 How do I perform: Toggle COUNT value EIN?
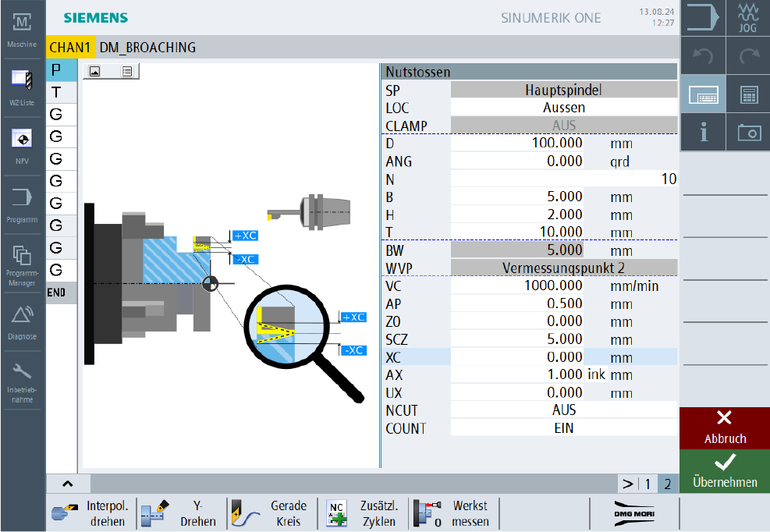pyautogui.click(x=563, y=427)
